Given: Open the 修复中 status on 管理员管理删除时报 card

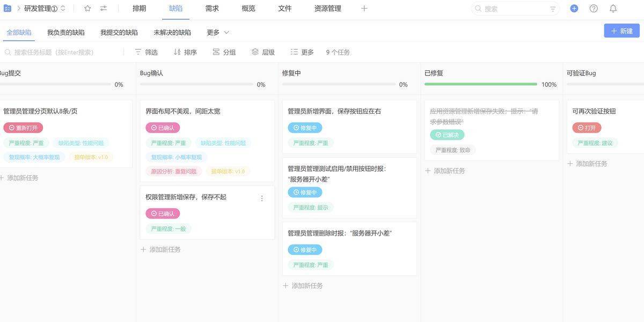Looking at the screenshot, I should pos(305,250).
